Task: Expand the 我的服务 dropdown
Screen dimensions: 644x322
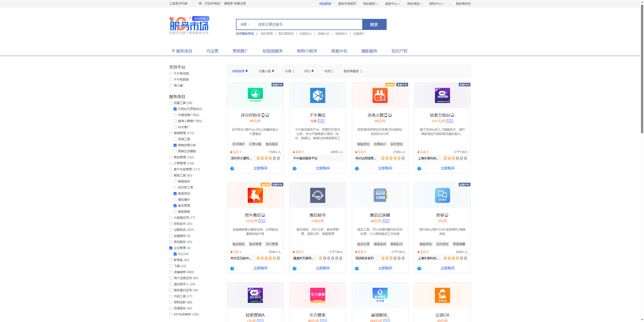Action: pos(370,4)
